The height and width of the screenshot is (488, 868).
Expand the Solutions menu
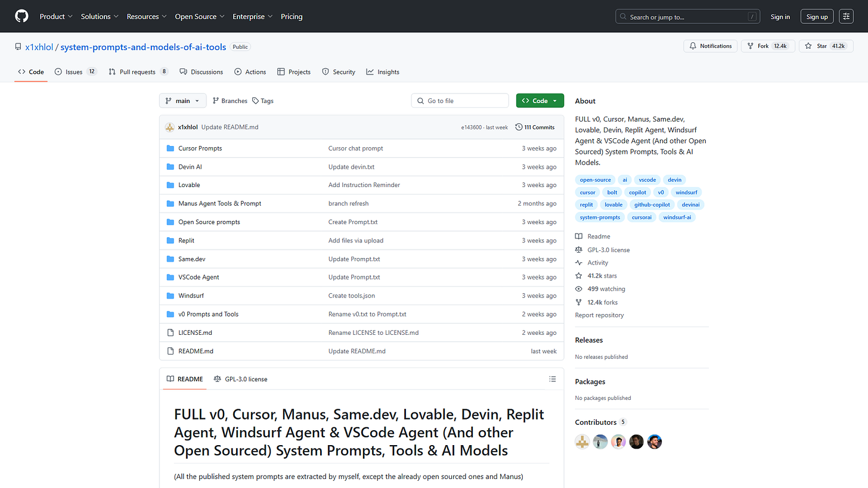coord(100,17)
